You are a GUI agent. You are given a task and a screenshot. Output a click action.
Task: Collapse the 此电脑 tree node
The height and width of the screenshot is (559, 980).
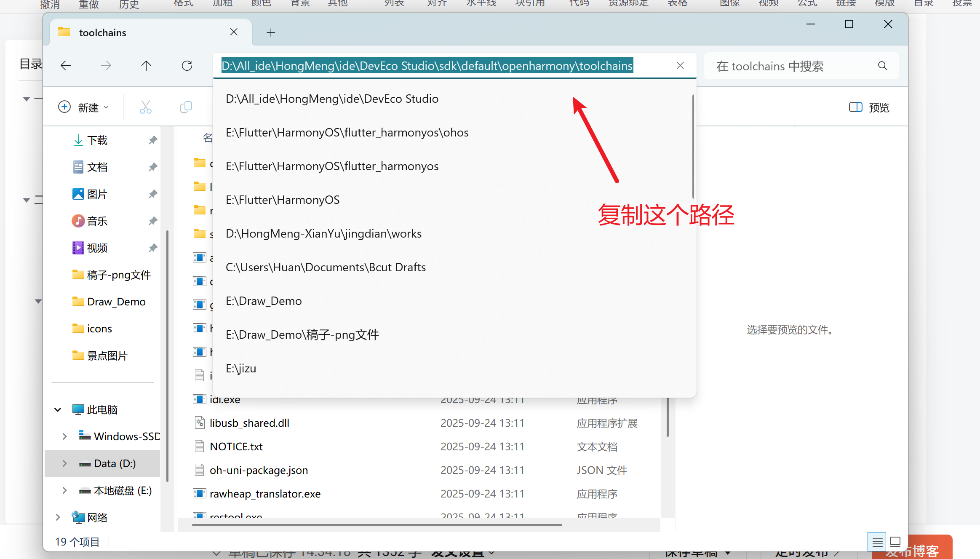pos(58,409)
